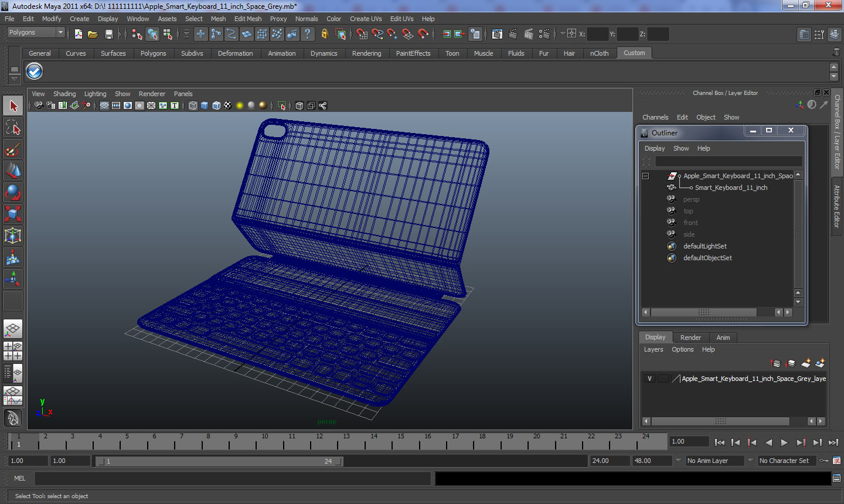Choose the Soft Modification tool
Viewport: 844px width, 504px height.
pos(13,257)
